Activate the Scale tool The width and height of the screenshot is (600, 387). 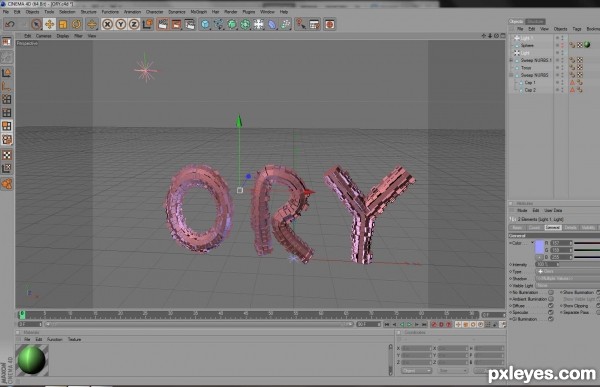pyautogui.click(x=63, y=24)
